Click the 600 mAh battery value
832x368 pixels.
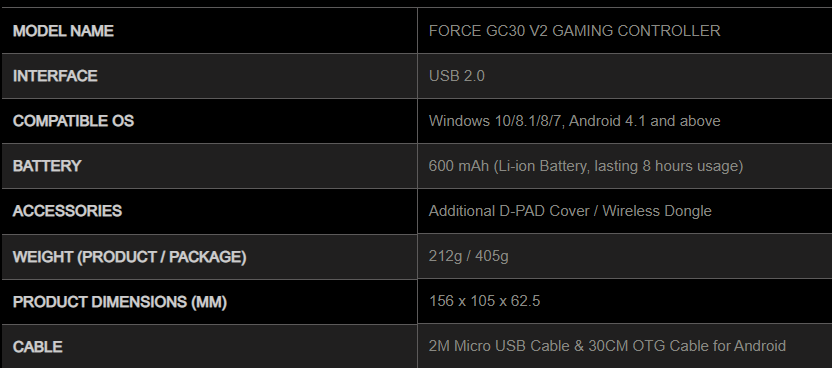click(x=459, y=166)
